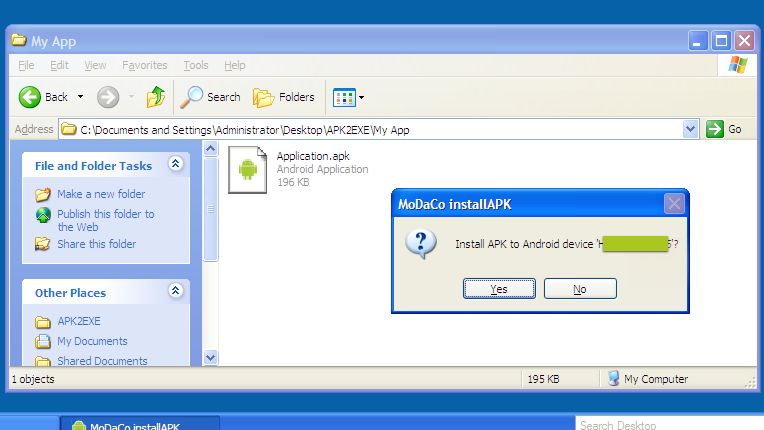The width and height of the screenshot is (764, 430).
Task: Click the task pane scrollbar thumb
Action: click(x=210, y=209)
